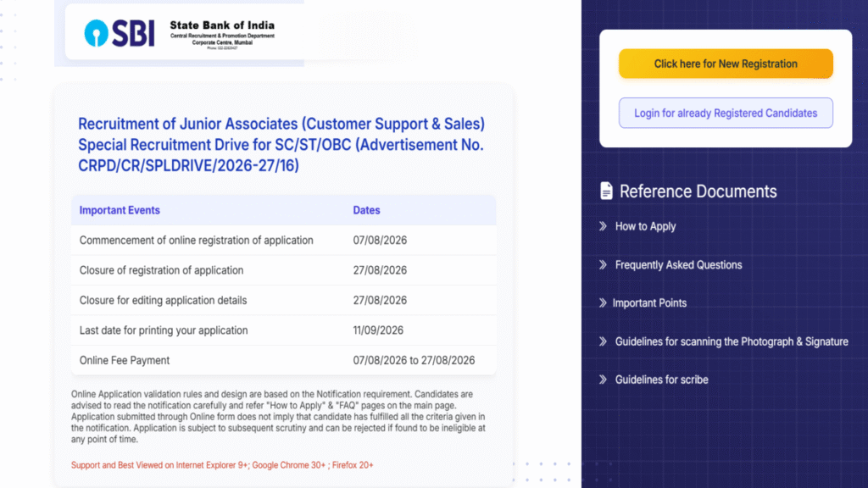This screenshot has width=868, height=488.
Task: Select Last date for printing your application
Action: [x=164, y=330]
